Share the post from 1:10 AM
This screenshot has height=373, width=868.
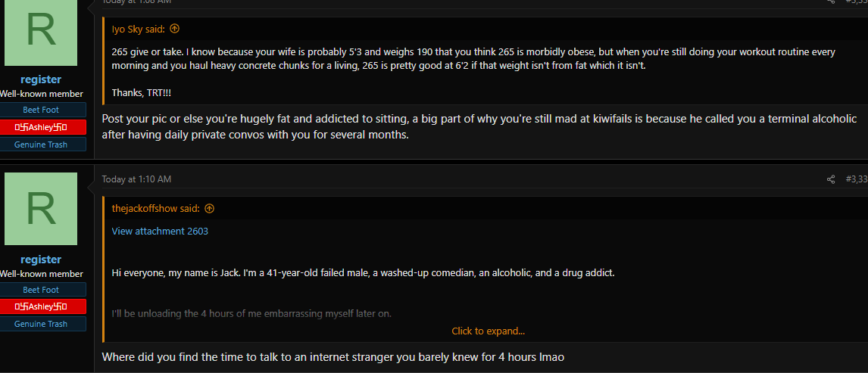coord(830,179)
